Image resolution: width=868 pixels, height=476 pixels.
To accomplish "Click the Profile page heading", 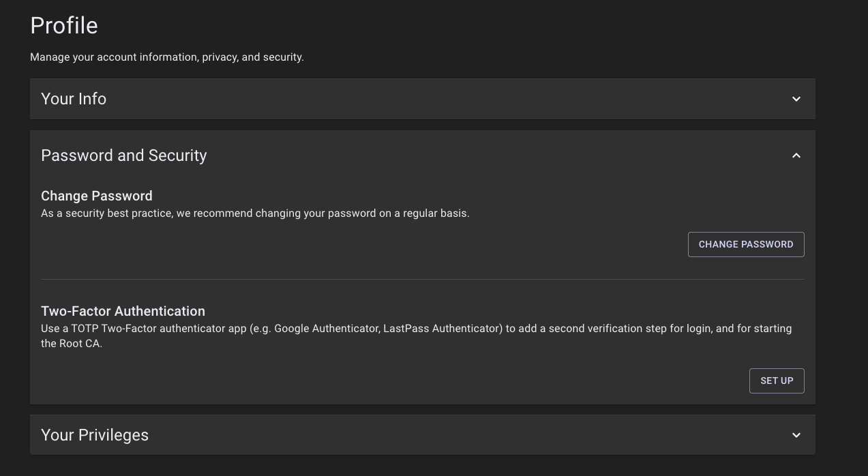I will [64, 26].
